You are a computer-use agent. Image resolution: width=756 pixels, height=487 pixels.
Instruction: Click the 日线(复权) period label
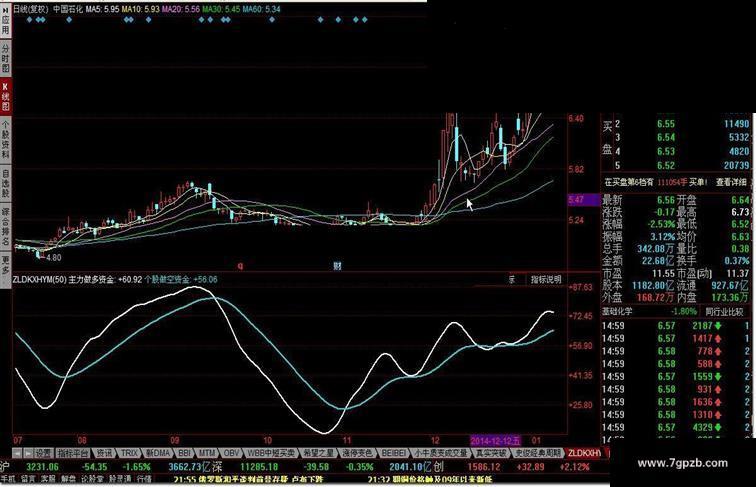(x=31, y=9)
